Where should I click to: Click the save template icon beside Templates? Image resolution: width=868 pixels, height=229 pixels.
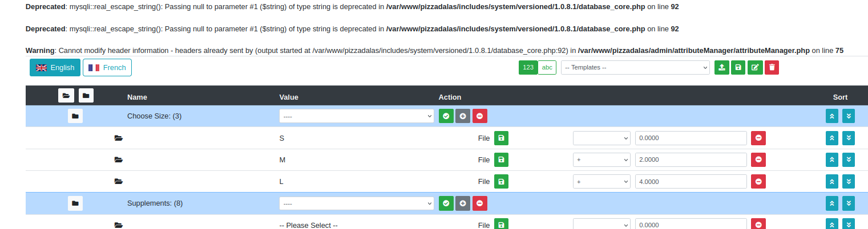[x=738, y=67]
